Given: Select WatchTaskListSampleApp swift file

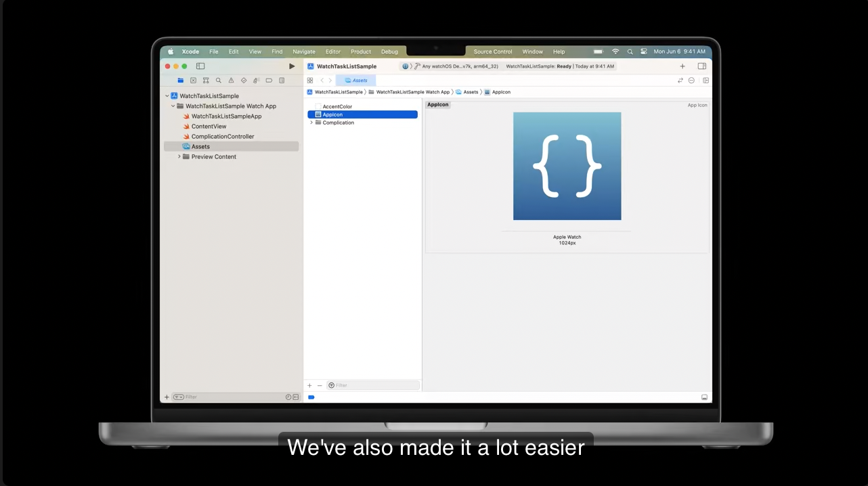Looking at the screenshot, I should coord(226,116).
